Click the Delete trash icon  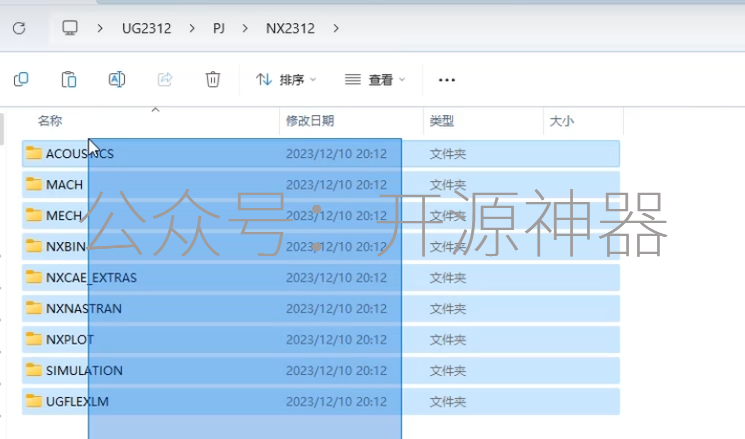pyautogui.click(x=213, y=79)
